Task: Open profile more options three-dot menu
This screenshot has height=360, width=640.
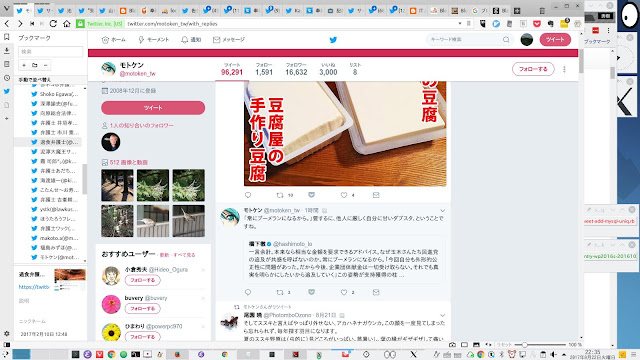Action: 564,69
